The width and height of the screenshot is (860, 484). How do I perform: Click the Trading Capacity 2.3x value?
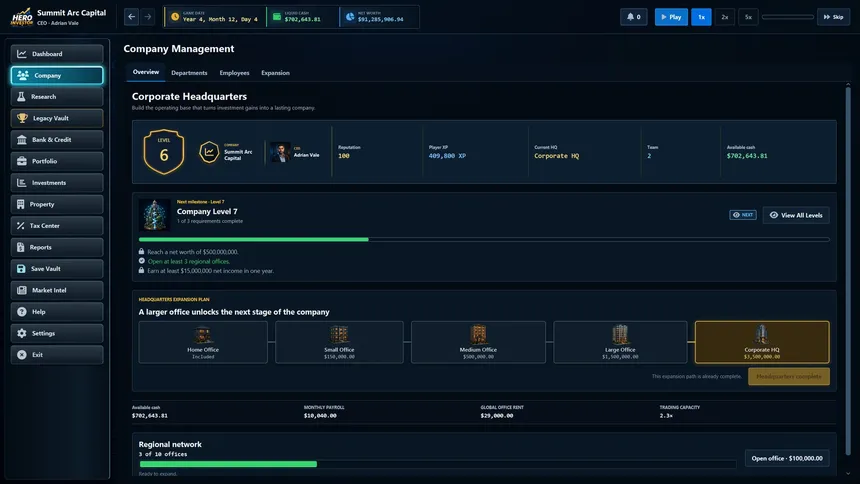pyautogui.click(x=666, y=415)
